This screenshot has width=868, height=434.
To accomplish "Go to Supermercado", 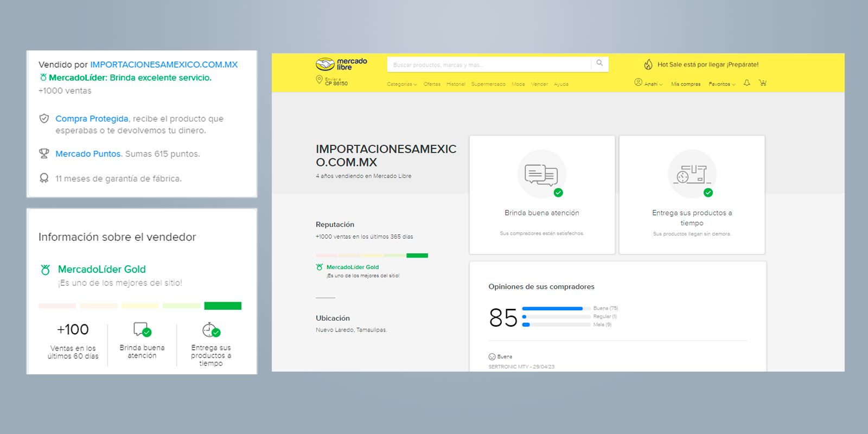I will coord(488,84).
